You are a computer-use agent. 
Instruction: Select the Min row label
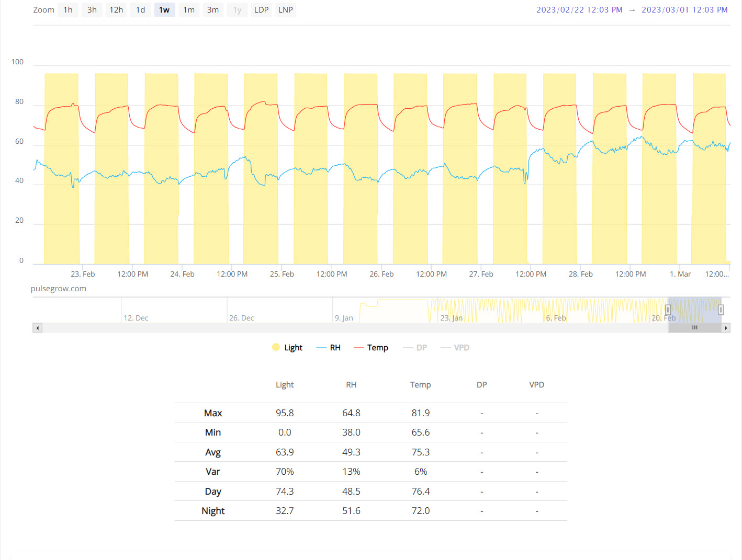coord(213,432)
